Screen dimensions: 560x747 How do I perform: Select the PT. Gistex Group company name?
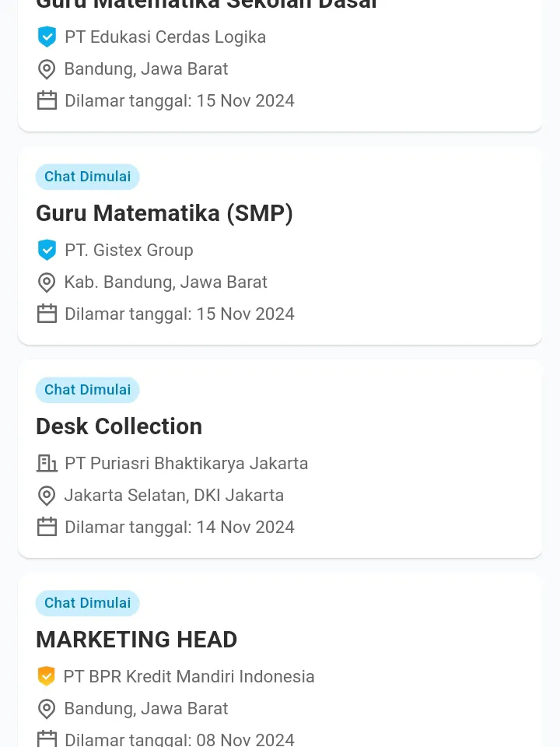click(x=129, y=250)
